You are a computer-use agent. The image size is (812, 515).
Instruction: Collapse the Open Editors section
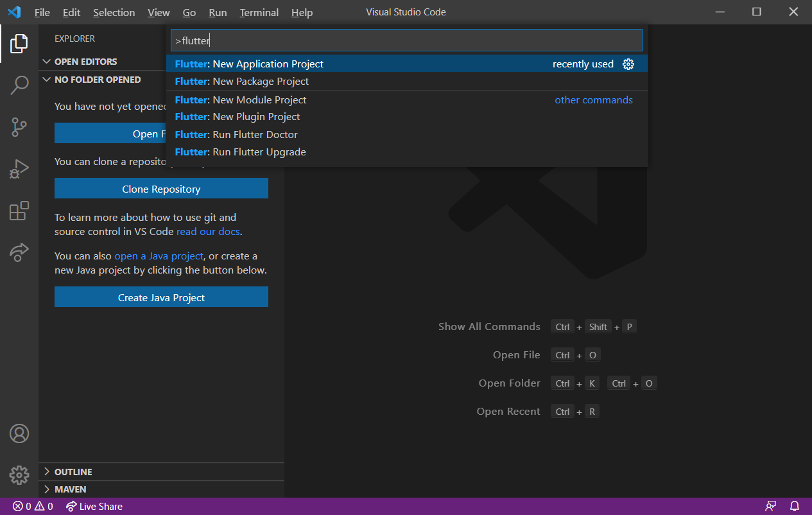[86, 62]
